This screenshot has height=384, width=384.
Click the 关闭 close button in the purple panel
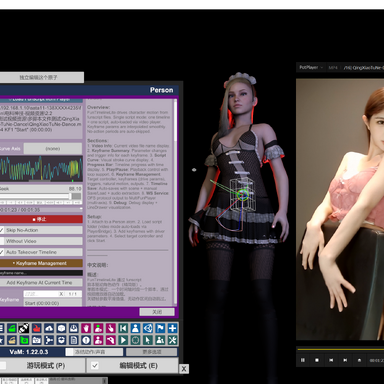pos(157,312)
